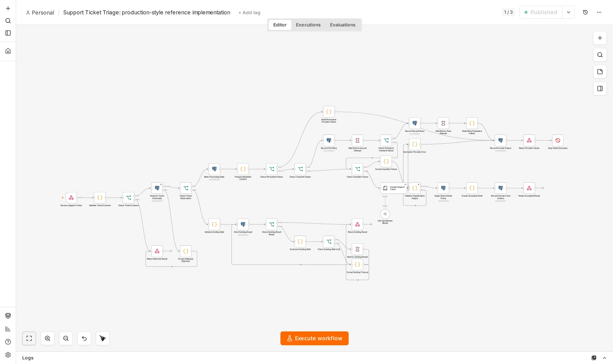Select the Build Permanent Provider Failure node
Image resolution: width=613 pixels, height=364 pixels.
point(329,112)
